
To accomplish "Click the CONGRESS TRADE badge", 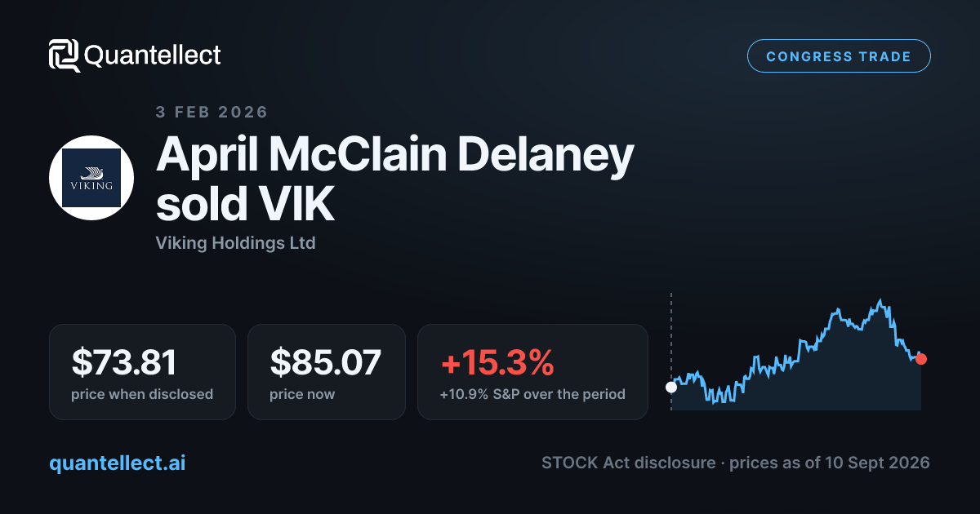I will (839, 56).
